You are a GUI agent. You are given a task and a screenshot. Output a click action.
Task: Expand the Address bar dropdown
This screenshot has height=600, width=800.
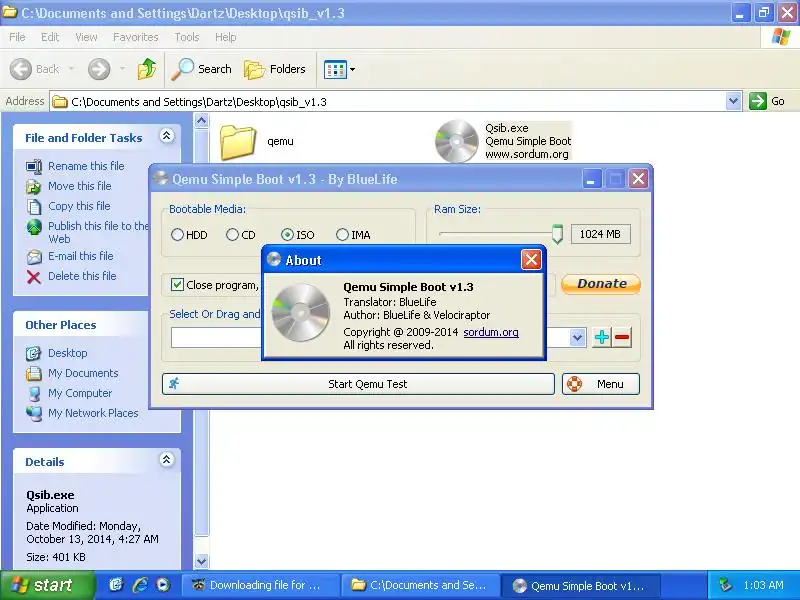(x=733, y=101)
